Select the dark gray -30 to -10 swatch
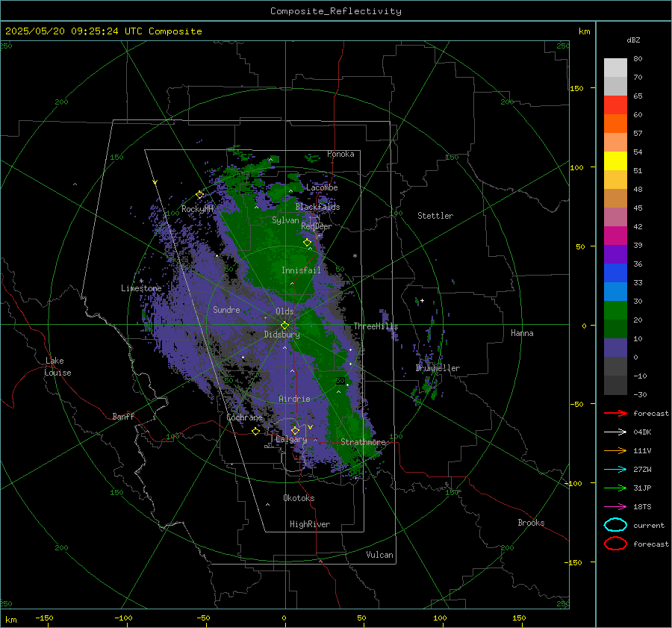 click(615, 385)
